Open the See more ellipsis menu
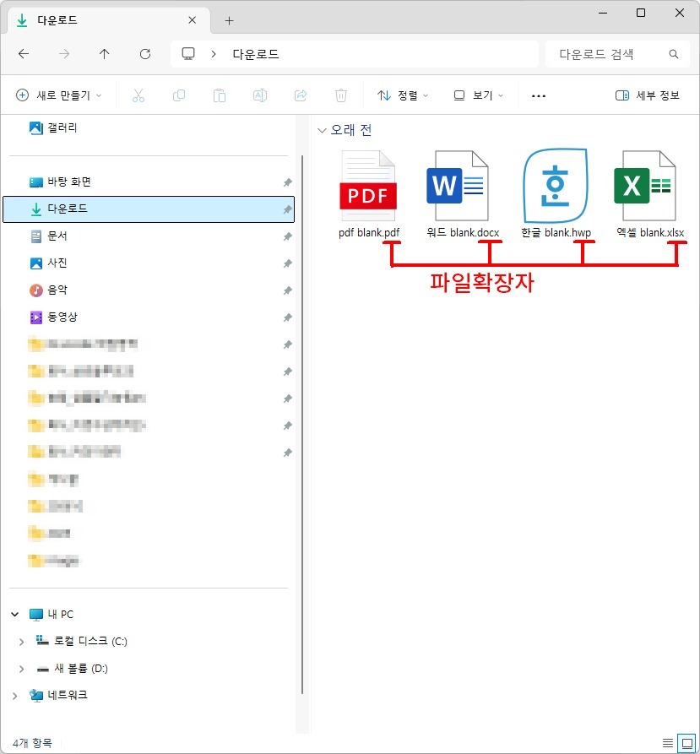700x754 pixels. coord(539,96)
